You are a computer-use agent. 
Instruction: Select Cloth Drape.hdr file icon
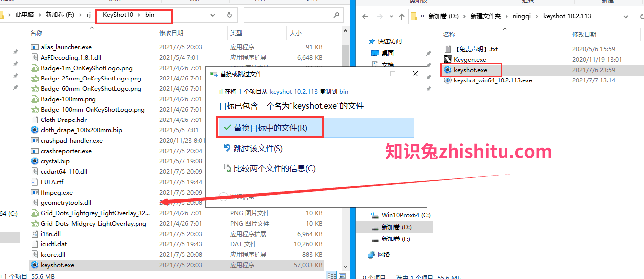[35, 120]
